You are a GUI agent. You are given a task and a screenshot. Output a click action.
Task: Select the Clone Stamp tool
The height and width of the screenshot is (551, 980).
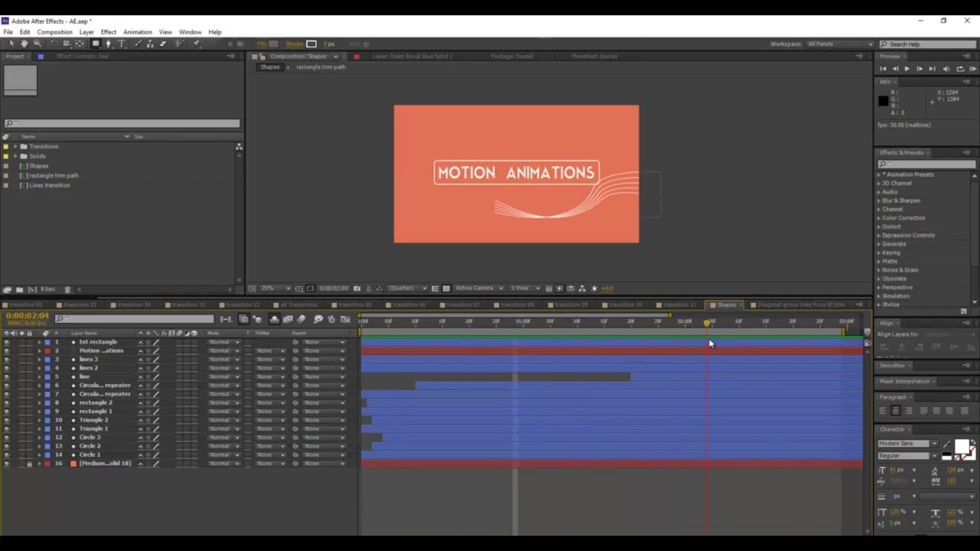(x=150, y=44)
